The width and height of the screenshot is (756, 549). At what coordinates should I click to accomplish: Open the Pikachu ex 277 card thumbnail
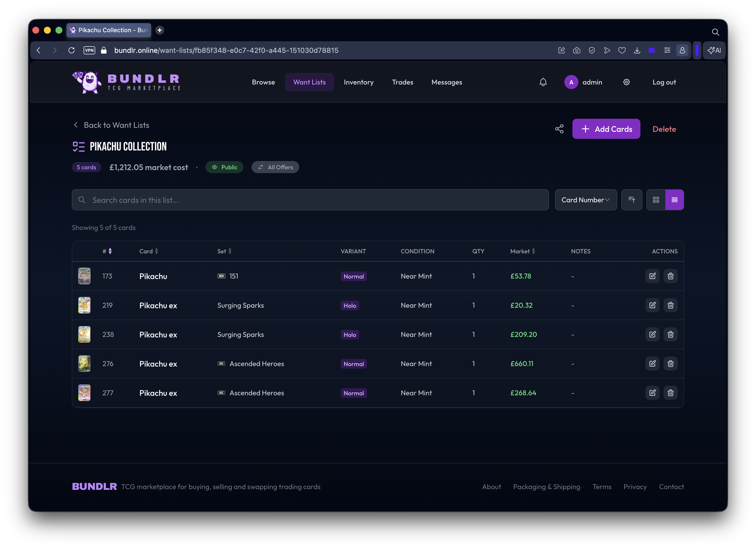click(x=84, y=393)
